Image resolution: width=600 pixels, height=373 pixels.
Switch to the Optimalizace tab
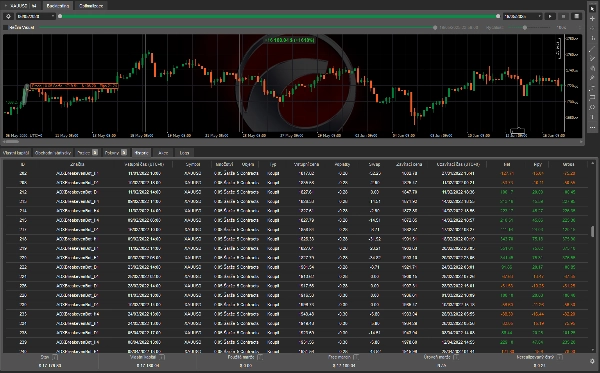(91, 6)
